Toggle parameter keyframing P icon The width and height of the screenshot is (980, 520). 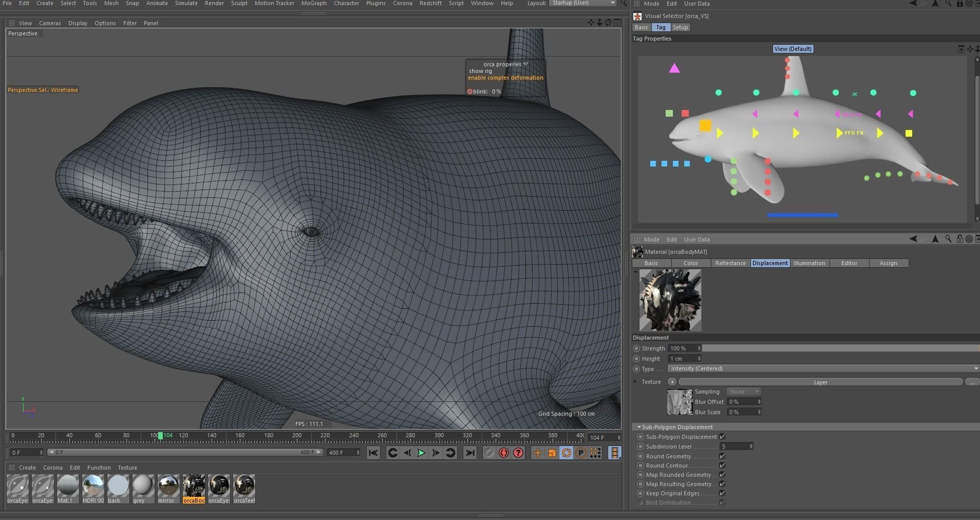pyautogui.click(x=581, y=453)
